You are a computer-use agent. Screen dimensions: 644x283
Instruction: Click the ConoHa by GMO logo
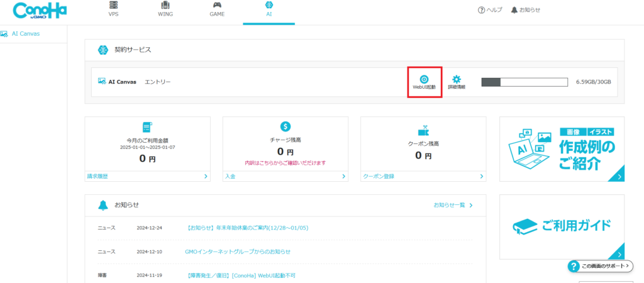[40, 11]
